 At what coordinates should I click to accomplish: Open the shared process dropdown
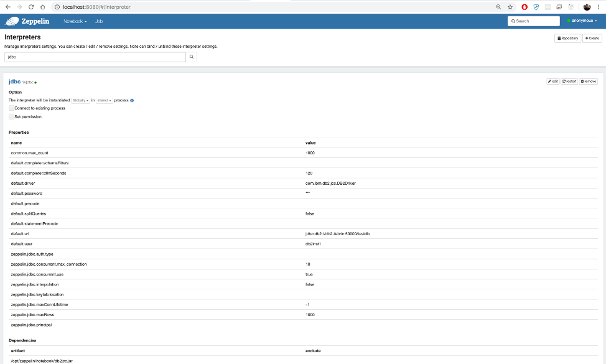point(104,100)
